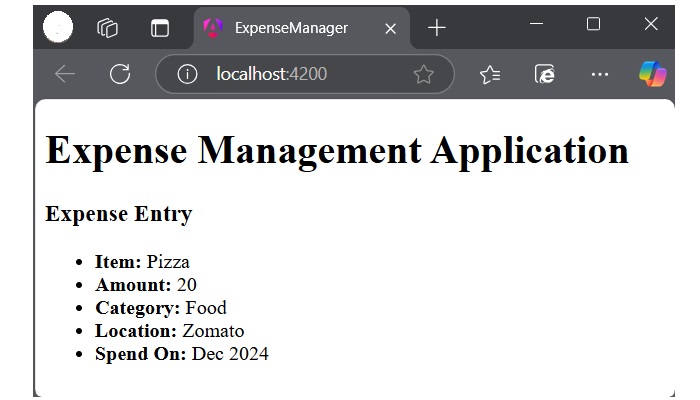
Task: Open the workspaces icon
Action: point(108,28)
